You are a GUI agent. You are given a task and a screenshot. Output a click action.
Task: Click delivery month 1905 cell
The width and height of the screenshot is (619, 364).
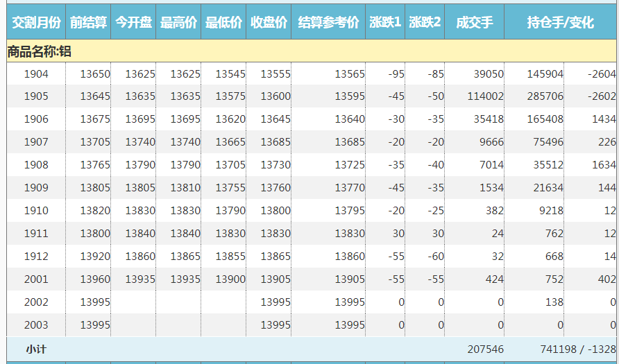tap(36, 96)
